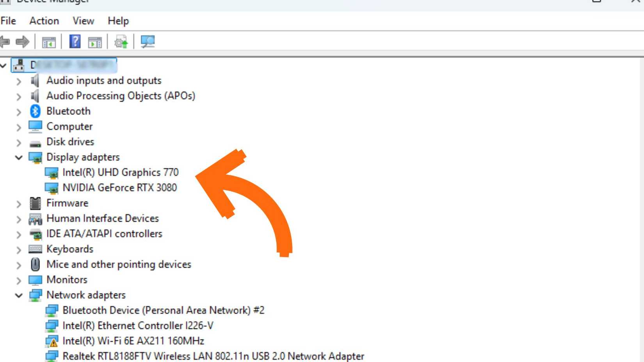Viewport: 644px width, 362px height.
Task: Click the Disk drives icon
Action: 35,143
